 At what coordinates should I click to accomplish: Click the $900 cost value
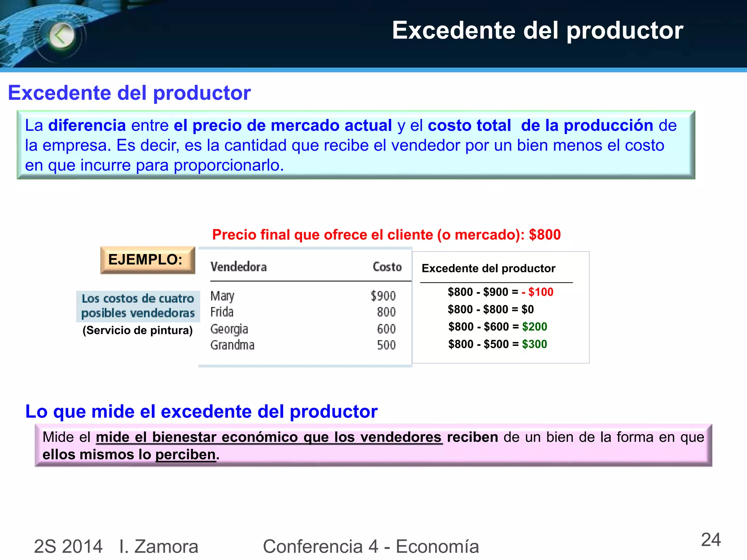383,296
